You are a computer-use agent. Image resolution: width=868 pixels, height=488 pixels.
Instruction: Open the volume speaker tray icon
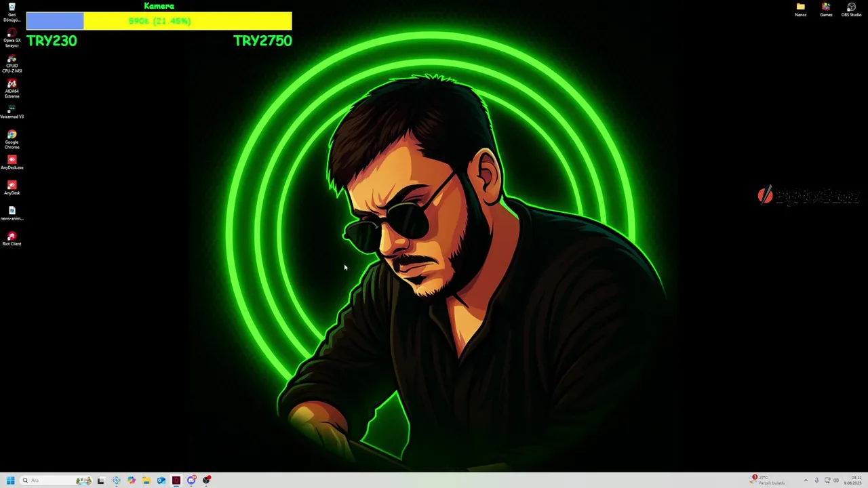[835, 481]
